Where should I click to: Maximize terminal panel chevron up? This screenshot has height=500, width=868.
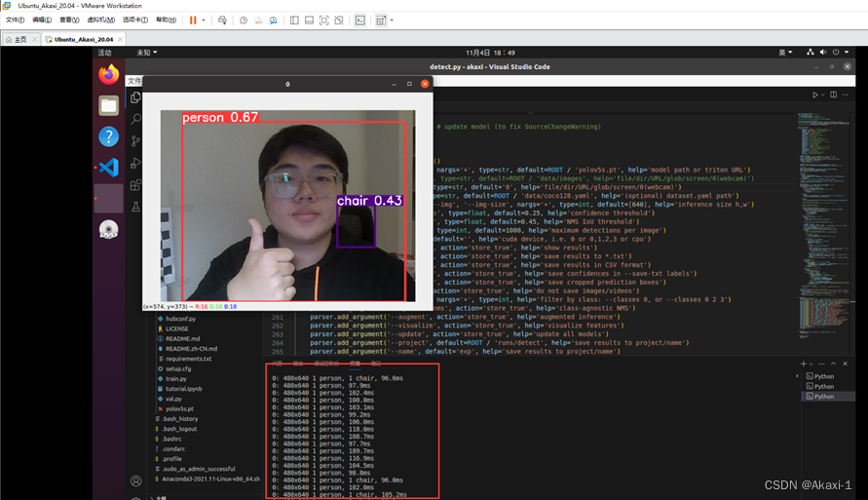(834, 364)
